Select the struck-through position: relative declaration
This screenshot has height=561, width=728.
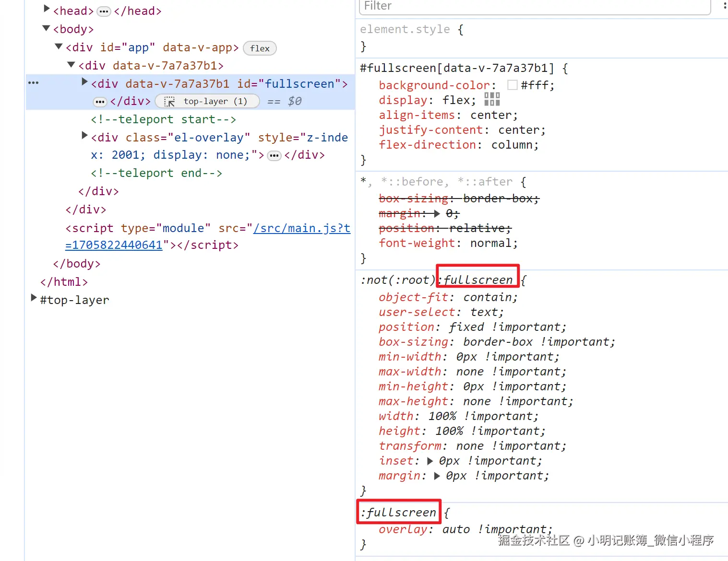[x=445, y=228]
